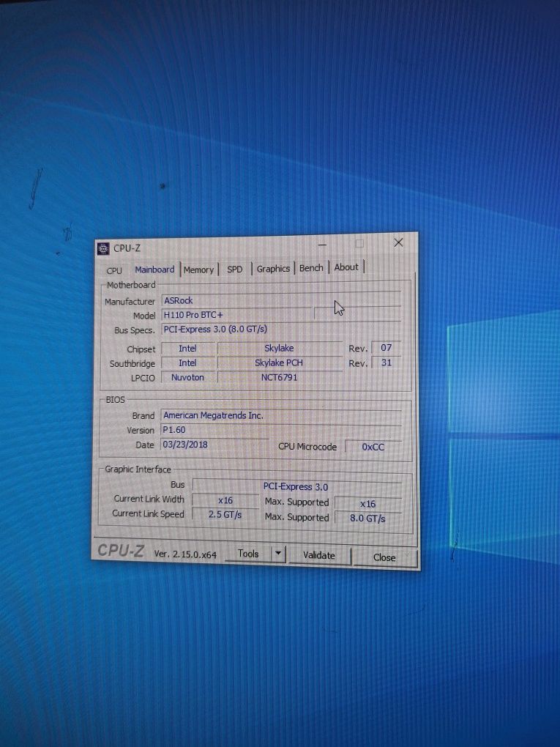
Task: Minimize the CPU-Z window
Action: (x=322, y=245)
